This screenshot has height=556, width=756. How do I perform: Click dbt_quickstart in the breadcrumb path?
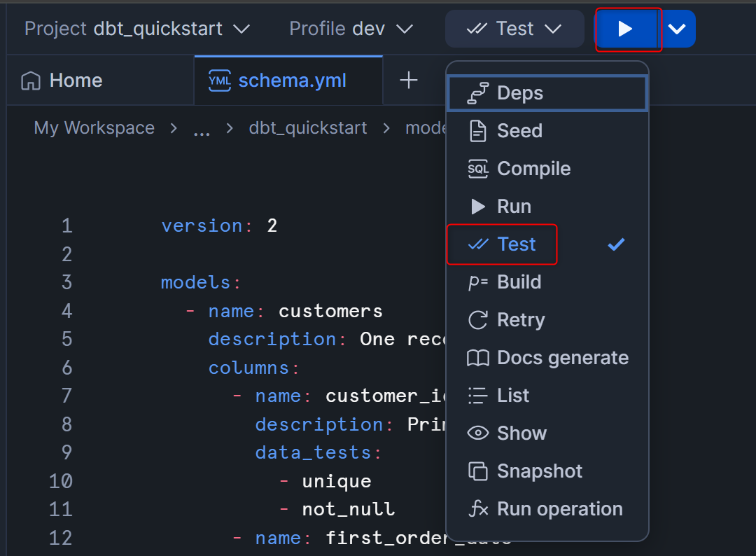coord(308,128)
